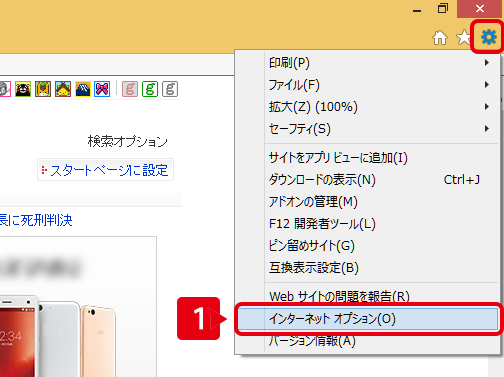
Task: Open the 長に死刑判決 news headline link
Action: point(36,220)
